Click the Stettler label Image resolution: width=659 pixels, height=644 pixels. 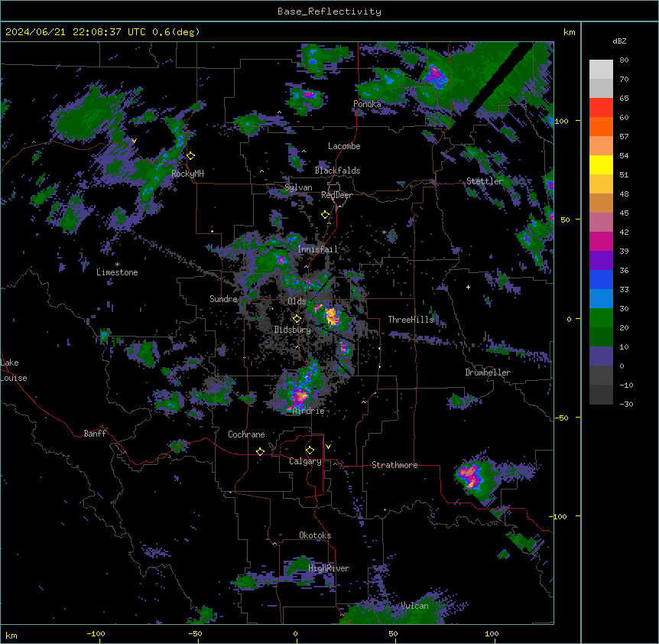click(485, 181)
